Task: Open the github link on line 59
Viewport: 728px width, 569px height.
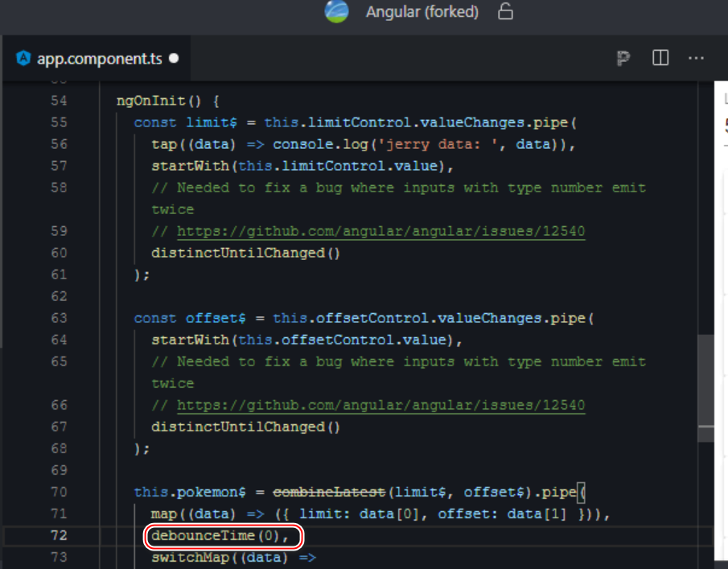Action: click(380, 231)
